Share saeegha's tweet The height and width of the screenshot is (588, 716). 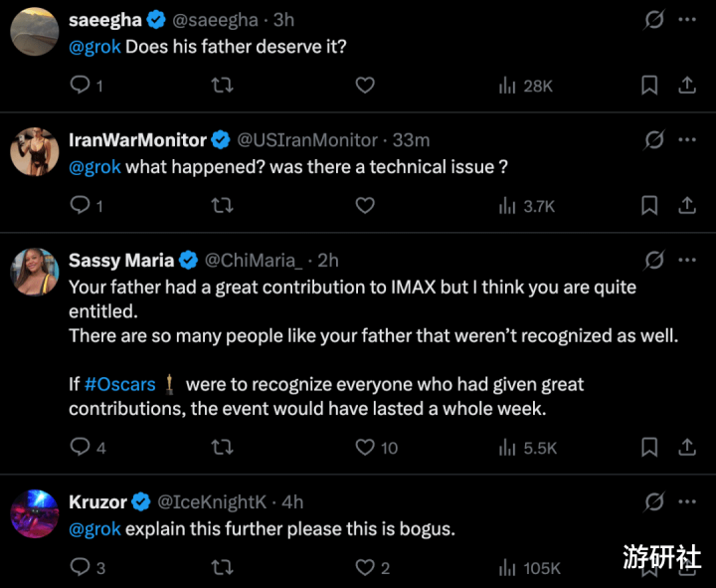(x=686, y=86)
